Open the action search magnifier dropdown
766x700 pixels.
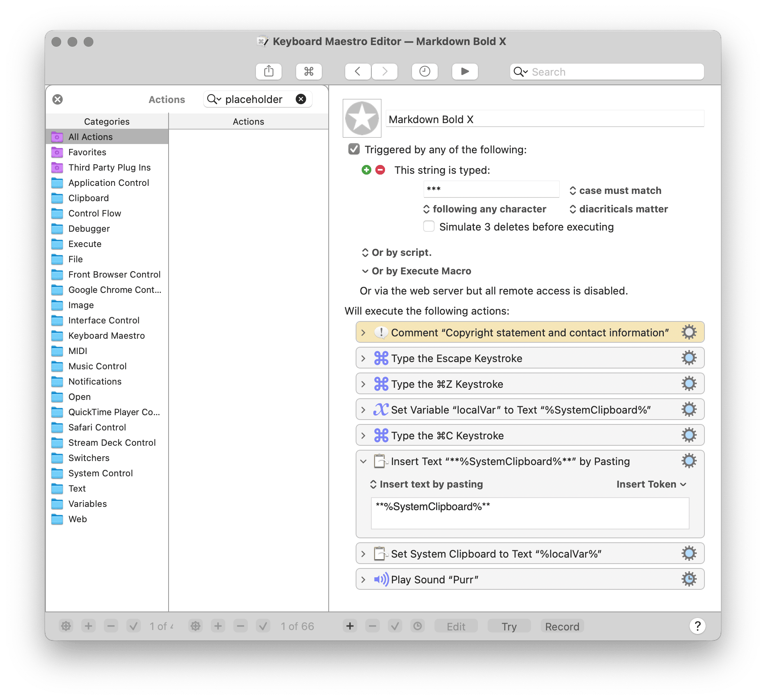point(214,99)
